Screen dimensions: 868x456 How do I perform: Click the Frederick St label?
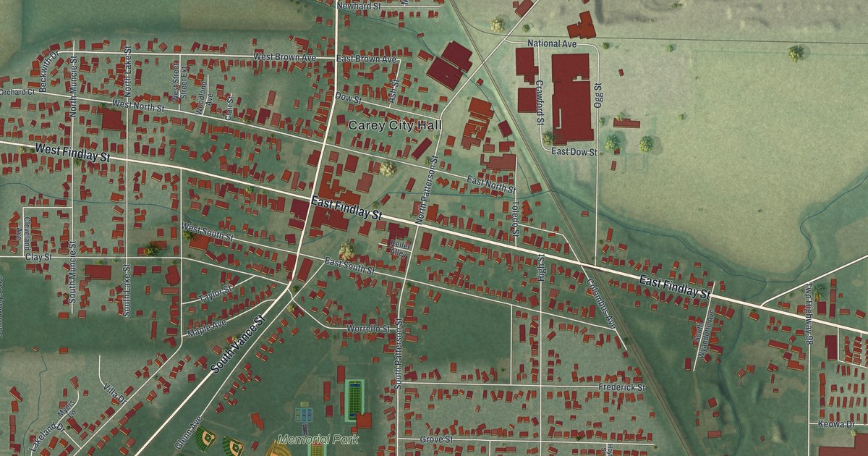click(x=622, y=388)
